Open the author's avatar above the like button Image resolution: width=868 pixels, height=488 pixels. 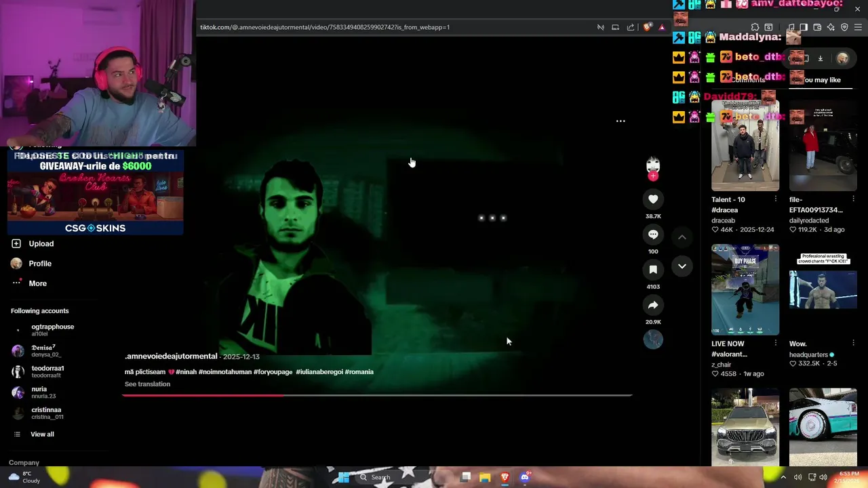tap(653, 165)
